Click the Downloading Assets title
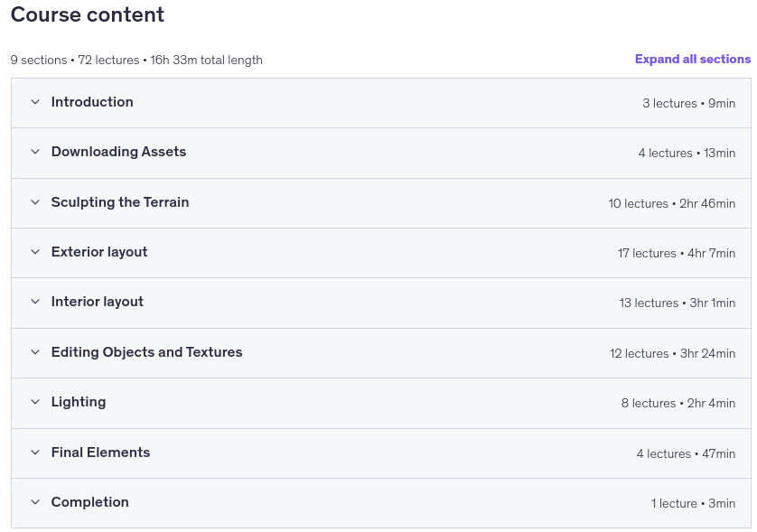This screenshot has width=757, height=532. point(118,152)
